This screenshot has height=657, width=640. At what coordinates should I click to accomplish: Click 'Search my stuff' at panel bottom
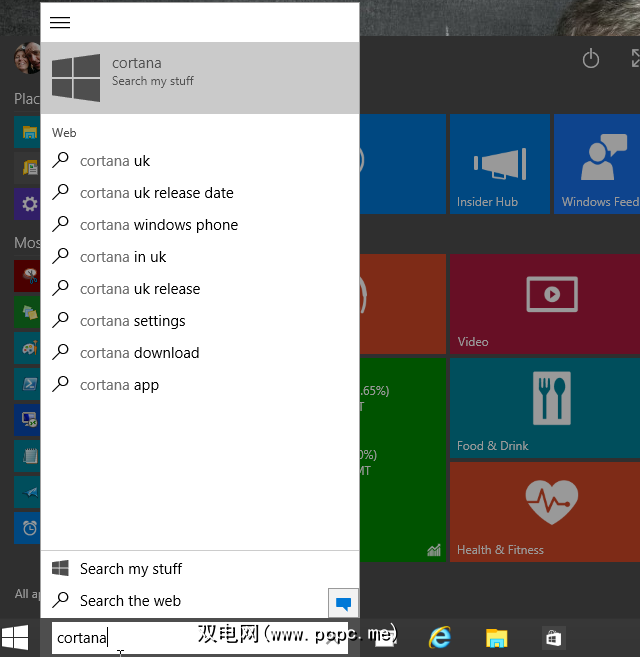point(131,569)
